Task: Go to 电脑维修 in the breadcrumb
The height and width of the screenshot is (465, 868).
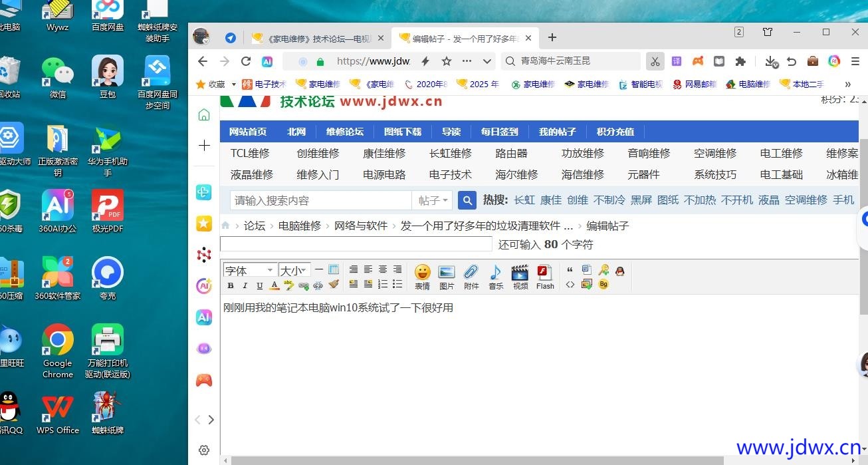Action: [299, 226]
